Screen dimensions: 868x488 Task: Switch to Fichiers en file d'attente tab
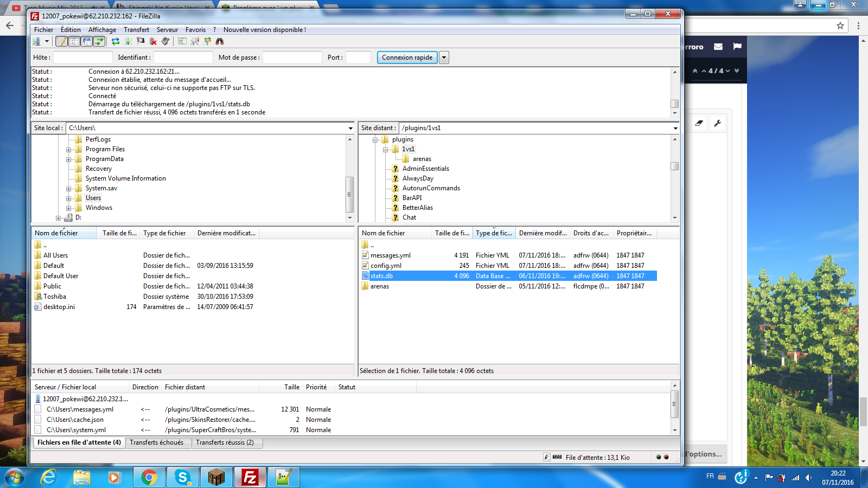[79, 442]
